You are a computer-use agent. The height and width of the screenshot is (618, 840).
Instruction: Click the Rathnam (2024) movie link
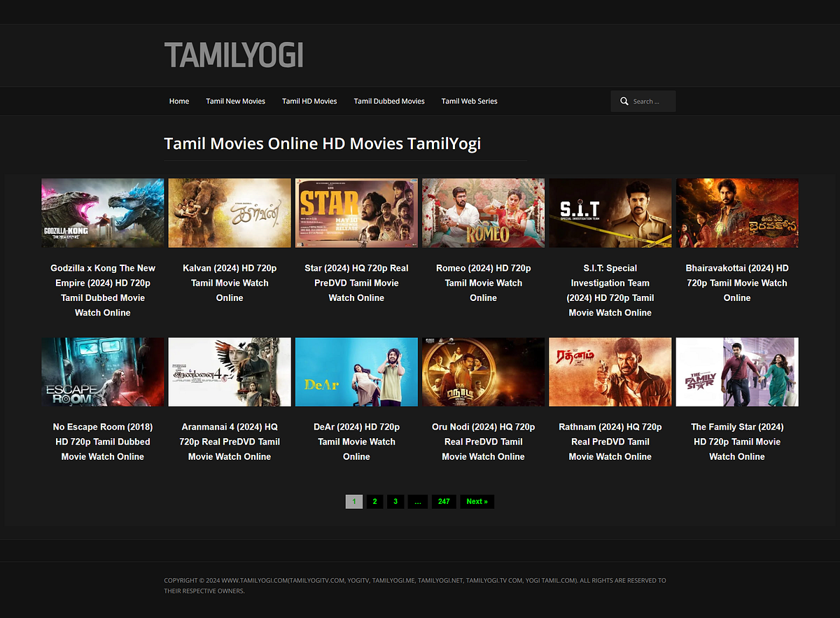(610, 441)
